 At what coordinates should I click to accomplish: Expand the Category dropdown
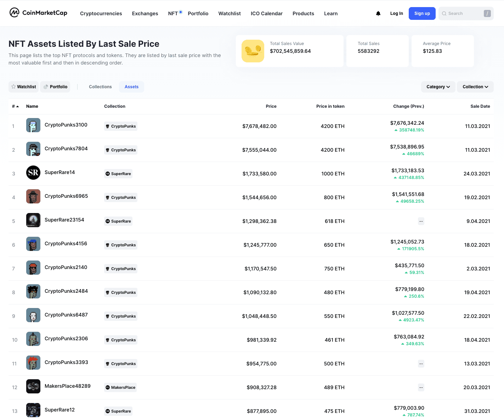point(438,87)
